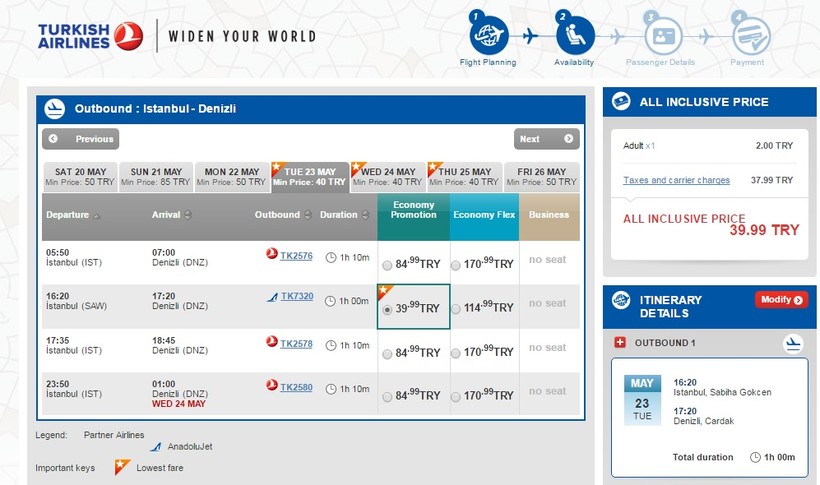Select 84.99 TRY Economy Promotion for TK2580
Screen dimensions: 820x485
tap(387, 397)
